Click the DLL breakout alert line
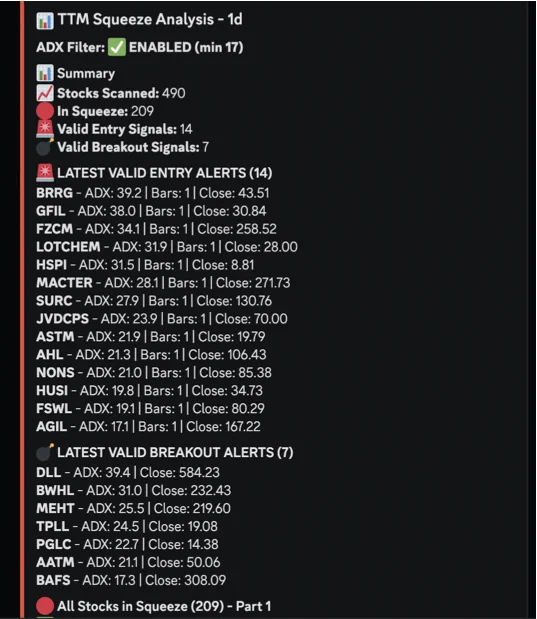Image resolution: width=537 pixels, height=619 pixels. click(128, 473)
